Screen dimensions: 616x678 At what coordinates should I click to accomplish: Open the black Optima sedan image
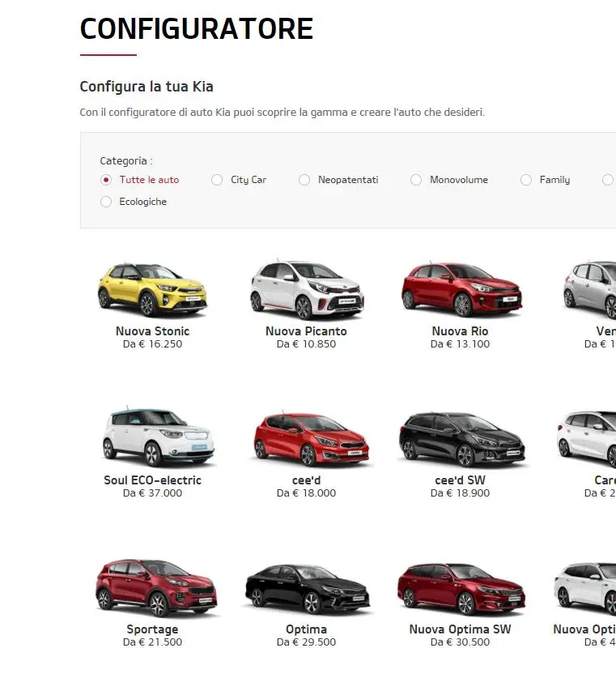coord(308,589)
